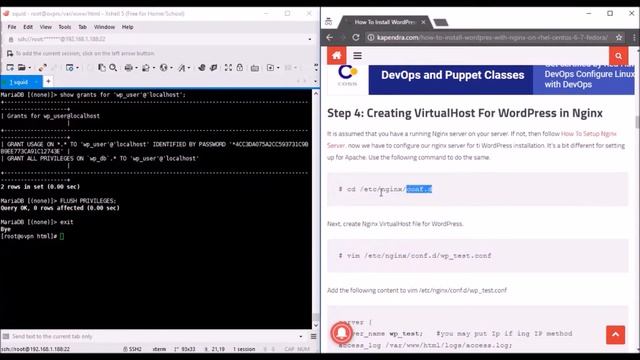Screen dimensions: 640x360
Task: Click the terminal scrollbar up arrow
Action: (316, 93)
